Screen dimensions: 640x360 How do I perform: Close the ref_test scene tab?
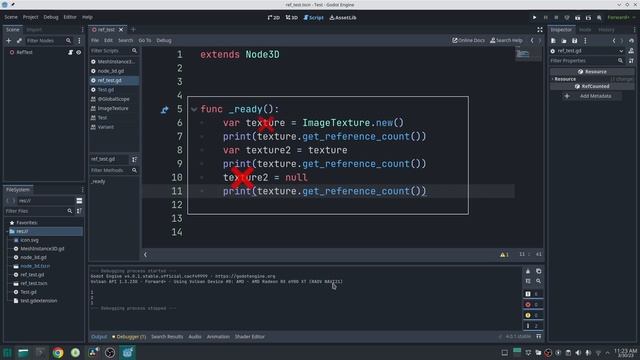coord(121,30)
